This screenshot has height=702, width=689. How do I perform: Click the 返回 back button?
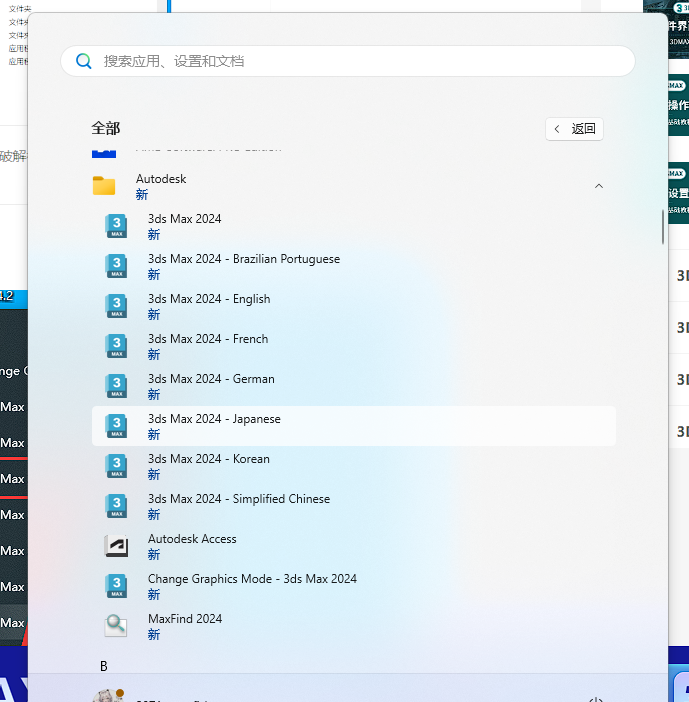[x=574, y=129]
